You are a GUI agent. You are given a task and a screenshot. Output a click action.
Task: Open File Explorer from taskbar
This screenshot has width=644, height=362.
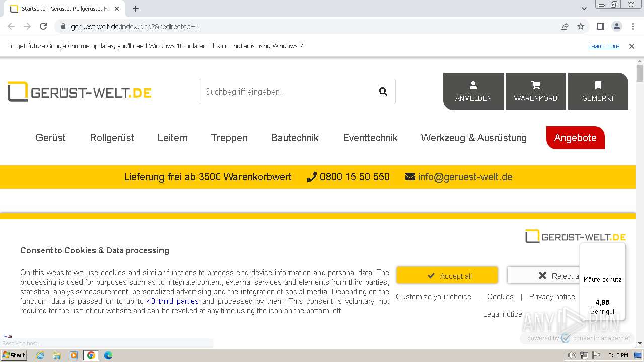tap(57, 355)
